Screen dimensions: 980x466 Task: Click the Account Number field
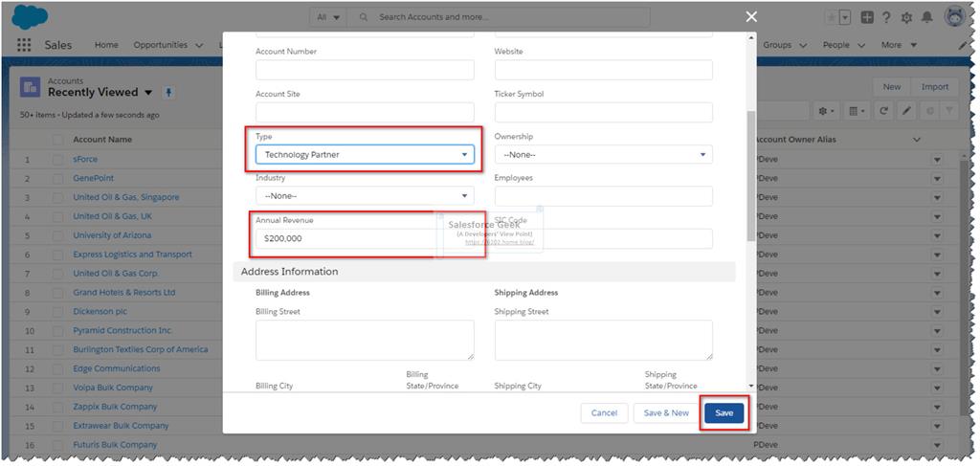coord(365,70)
